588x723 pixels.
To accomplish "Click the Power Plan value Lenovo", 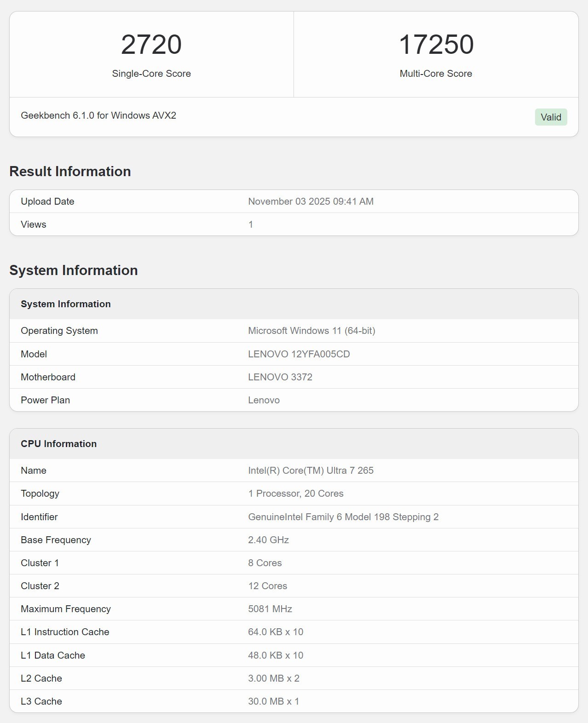I will point(264,400).
